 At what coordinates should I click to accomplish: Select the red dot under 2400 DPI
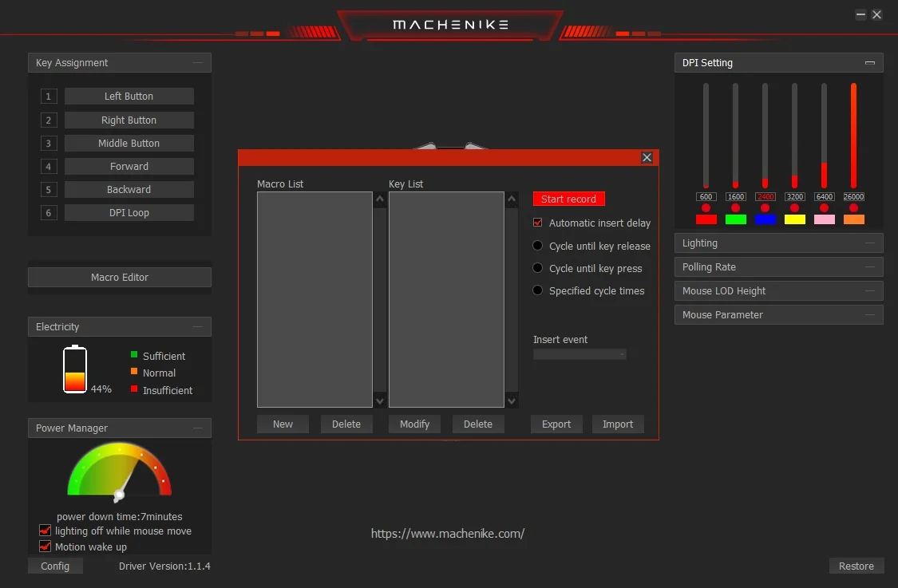pos(765,208)
